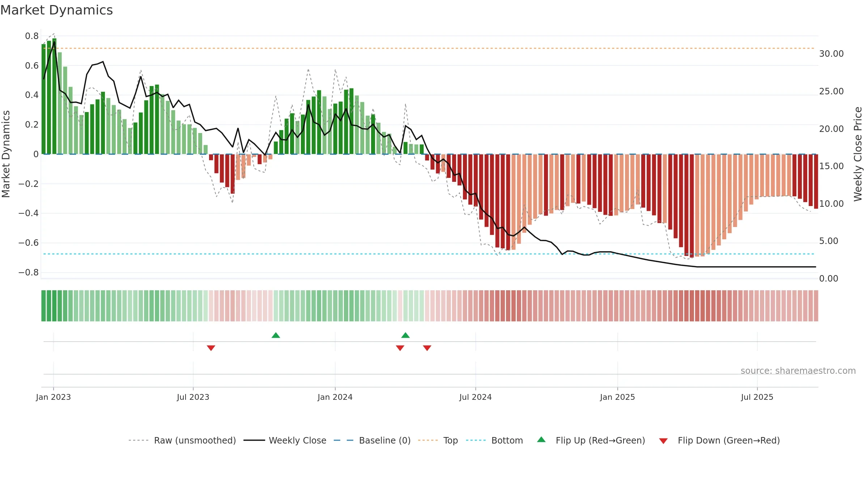Click the orange dotted Top threshold line
Screen dimensions: 868x488
click(429, 48)
